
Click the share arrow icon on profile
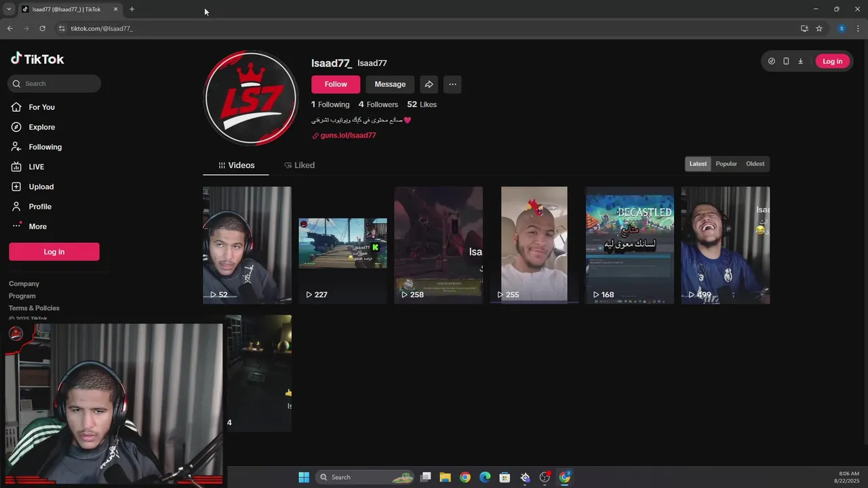[x=429, y=84]
